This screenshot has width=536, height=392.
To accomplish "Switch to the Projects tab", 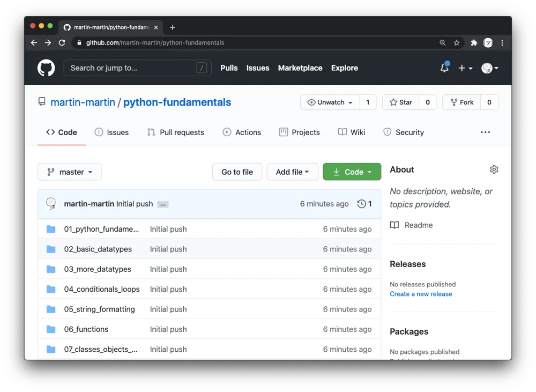I will click(300, 132).
